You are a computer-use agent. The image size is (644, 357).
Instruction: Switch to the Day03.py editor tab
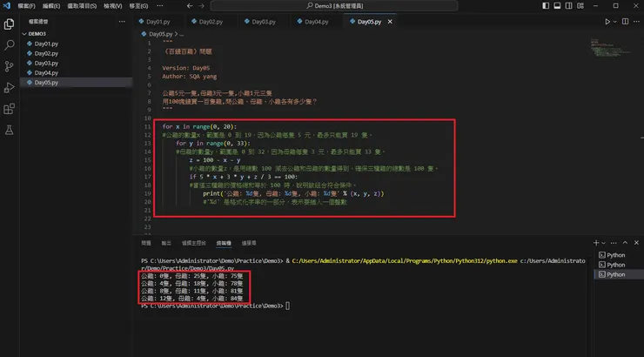coord(262,21)
